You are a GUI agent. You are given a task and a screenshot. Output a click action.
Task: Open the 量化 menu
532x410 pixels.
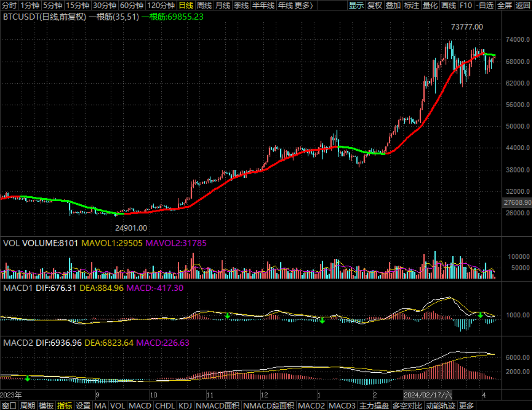click(430, 5)
